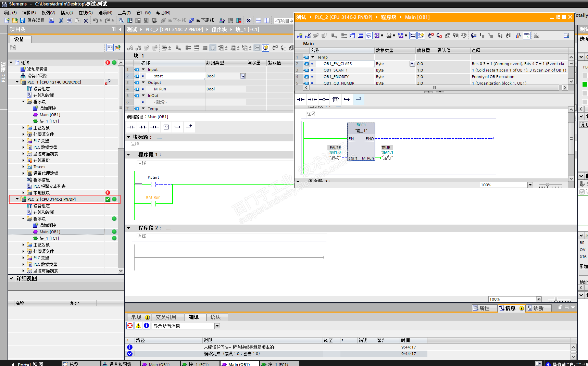This screenshot has width=588, height=366.
Task: Click the Save Project (保存项目) icon
Action: click(22, 21)
